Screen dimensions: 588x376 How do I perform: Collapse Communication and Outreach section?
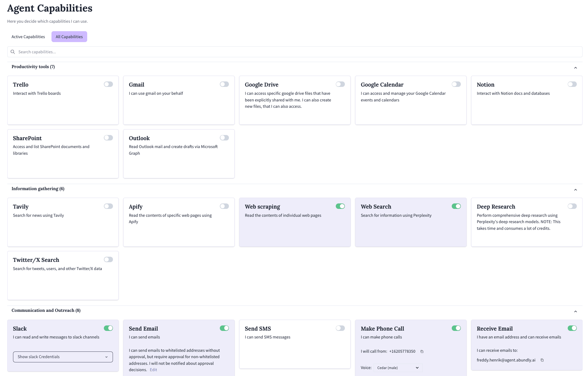[576, 312]
